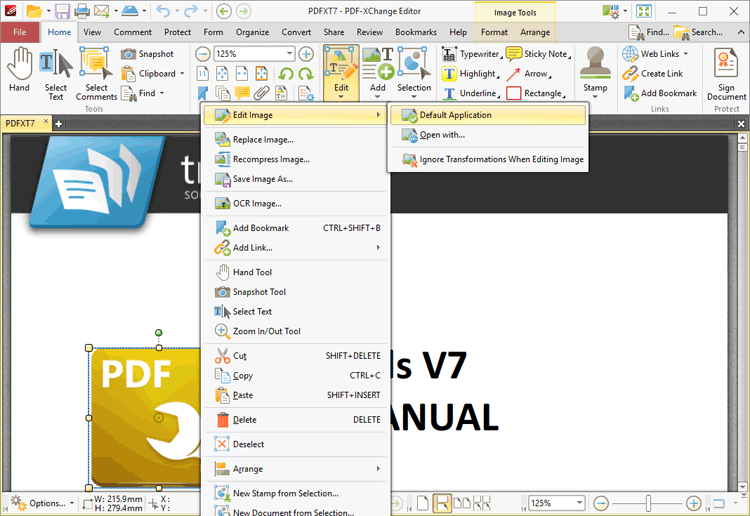Open the Add content tool
750x516 pixels.
377,73
